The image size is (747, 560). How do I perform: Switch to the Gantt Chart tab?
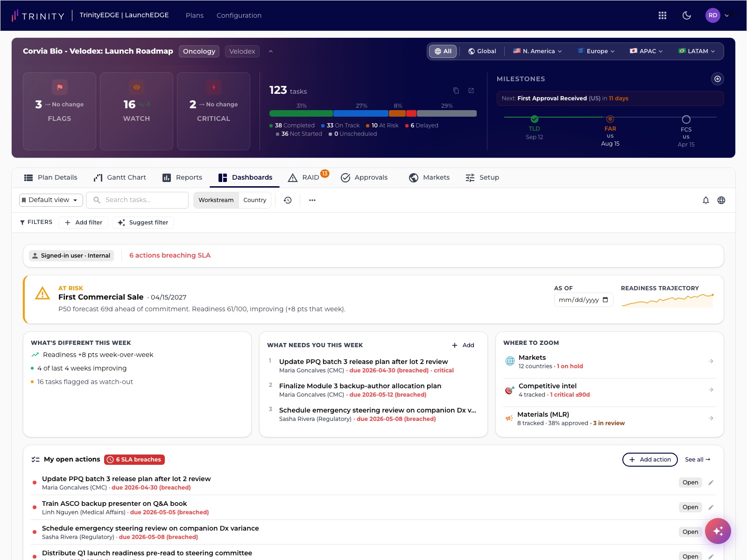pos(120,177)
